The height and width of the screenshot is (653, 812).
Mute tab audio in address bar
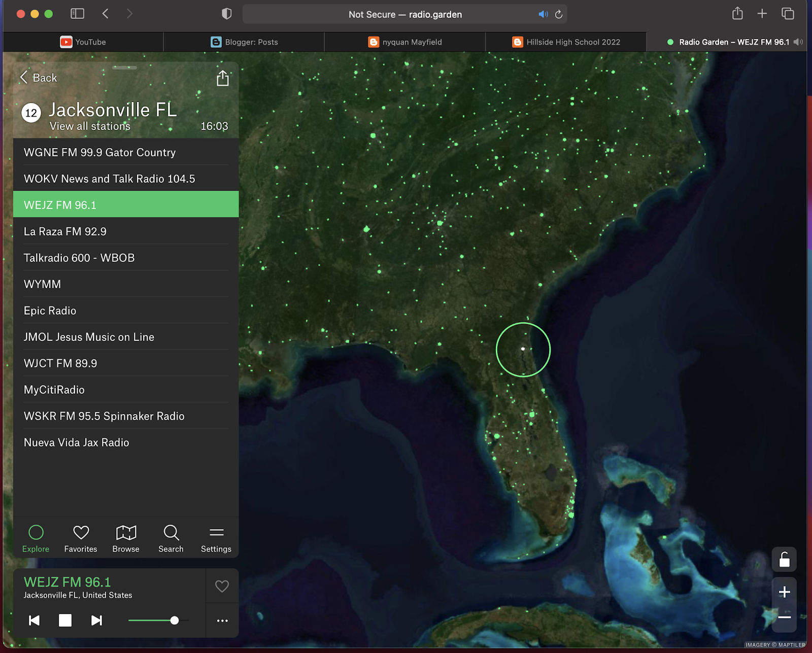[x=543, y=14]
